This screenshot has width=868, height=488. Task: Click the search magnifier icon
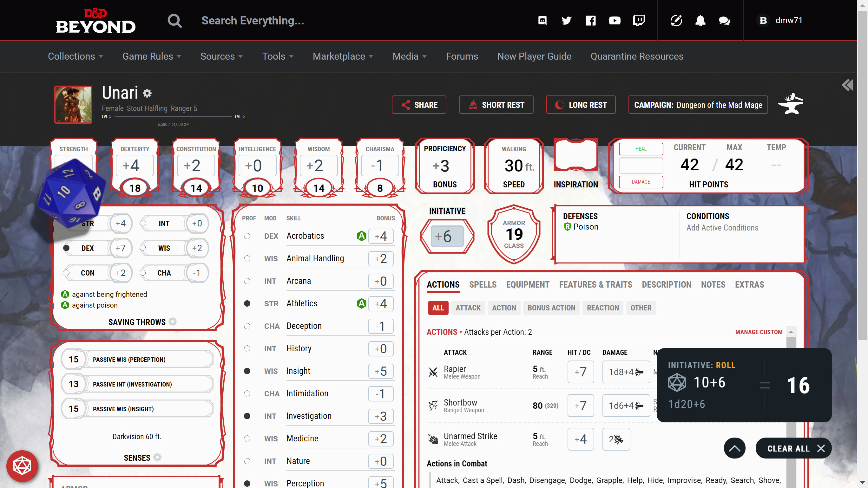174,21
